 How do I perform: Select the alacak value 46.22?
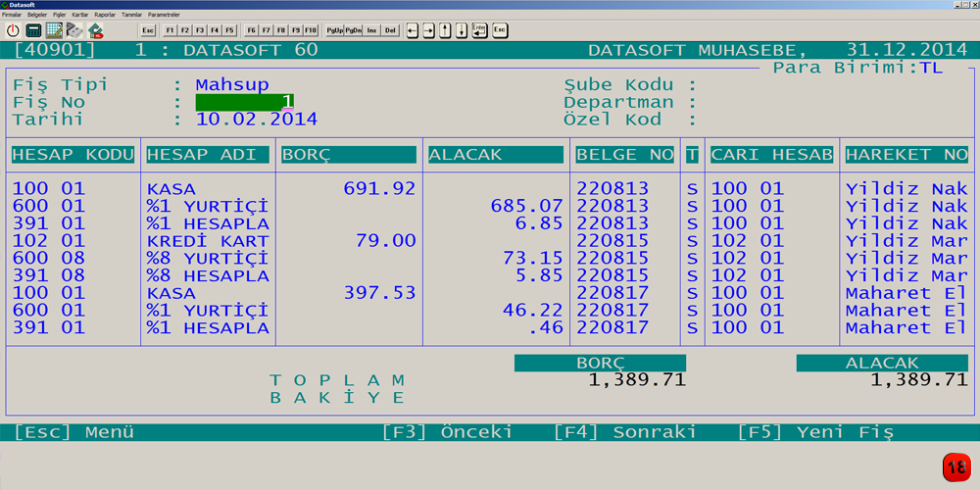(x=533, y=310)
